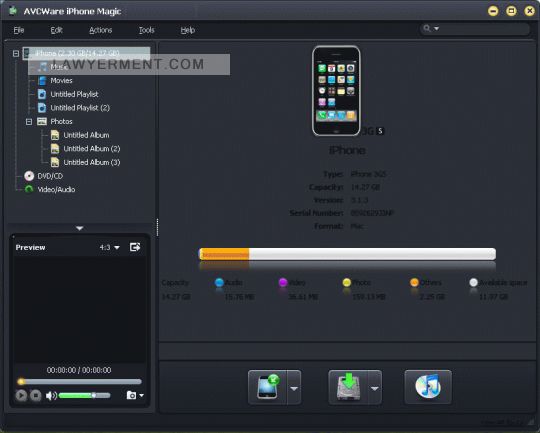
Task: Click the export to computer button
Action: tap(348, 387)
